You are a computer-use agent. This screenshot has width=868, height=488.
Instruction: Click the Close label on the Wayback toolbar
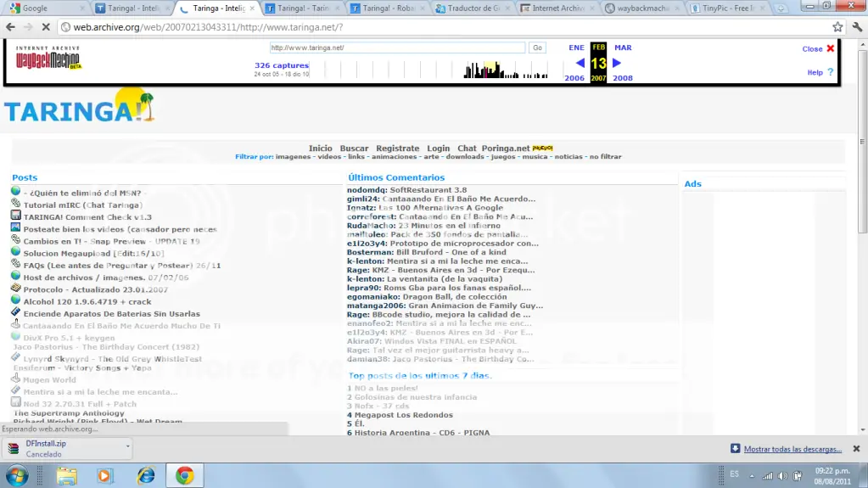(812, 48)
